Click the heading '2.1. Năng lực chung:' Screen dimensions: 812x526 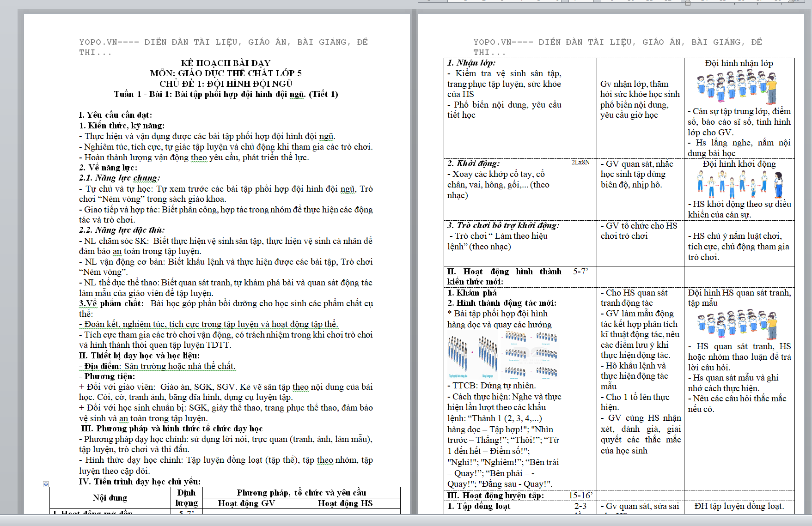pos(119,178)
